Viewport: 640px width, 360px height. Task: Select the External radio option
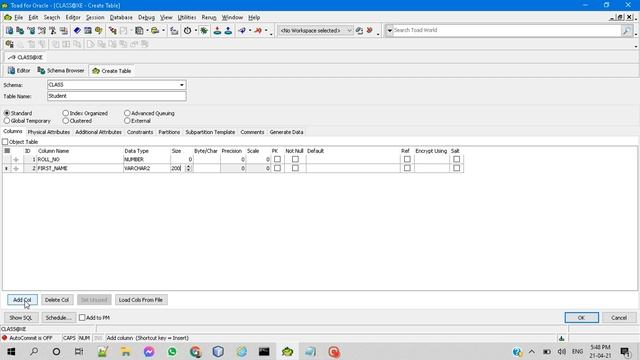pos(127,121)
